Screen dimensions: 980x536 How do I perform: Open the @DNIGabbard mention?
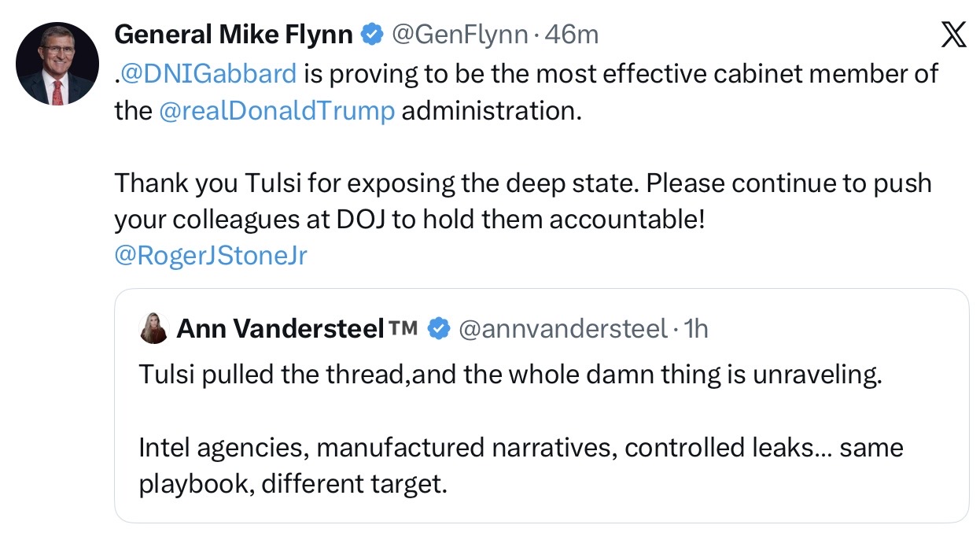(208, 73)
